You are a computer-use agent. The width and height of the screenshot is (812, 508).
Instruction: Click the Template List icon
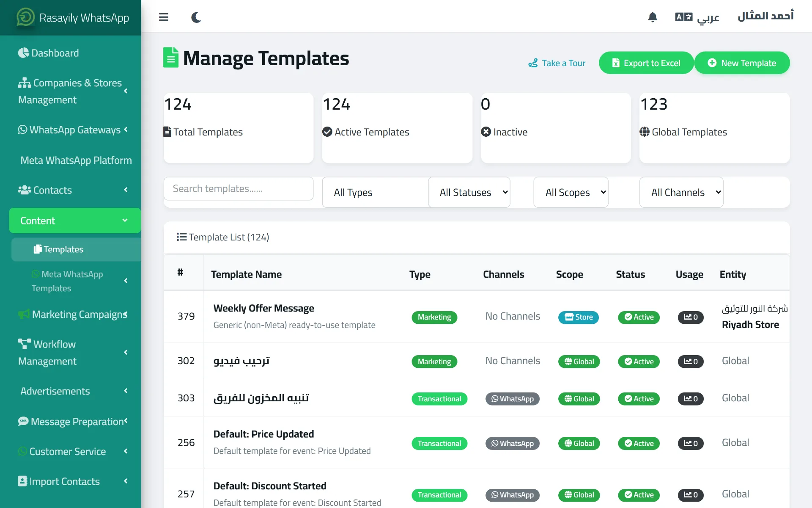(x=181, y=237)
